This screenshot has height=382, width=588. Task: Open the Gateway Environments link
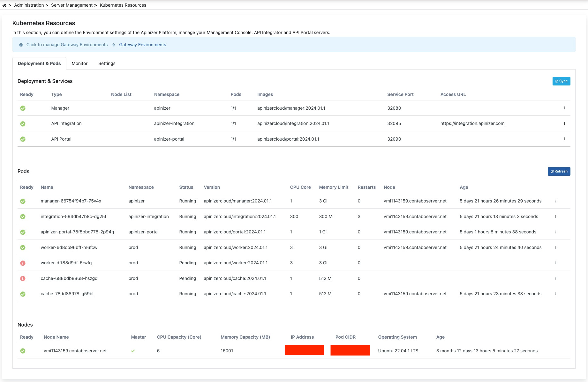[x=142, y=45]
